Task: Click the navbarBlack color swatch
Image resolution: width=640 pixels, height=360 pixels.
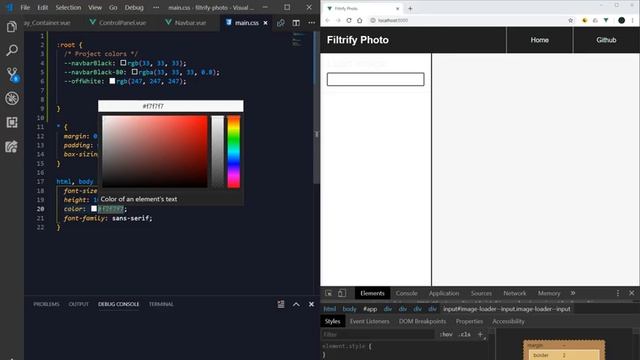Action: 123,63
